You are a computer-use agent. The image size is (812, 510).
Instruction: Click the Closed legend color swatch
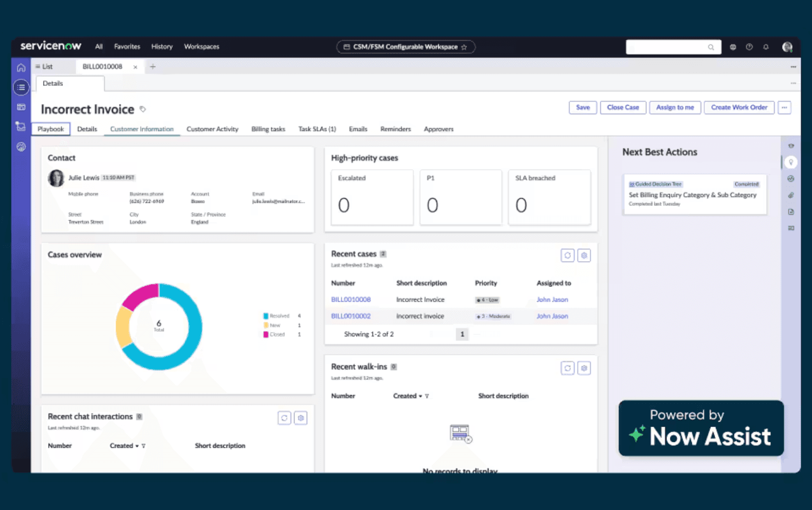point(265,334)
